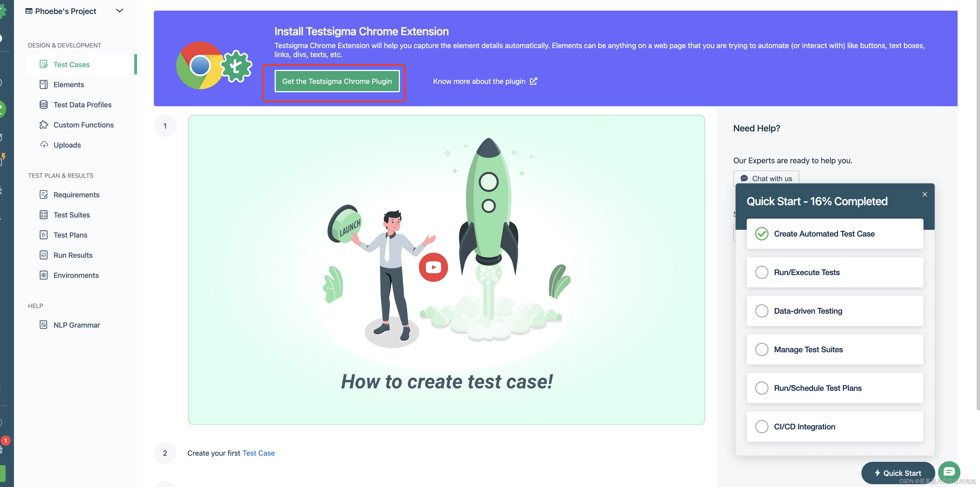Toggle the CI/CD Integration circle
The height and width of the screenshot is (487, 980).
[762, 427]
